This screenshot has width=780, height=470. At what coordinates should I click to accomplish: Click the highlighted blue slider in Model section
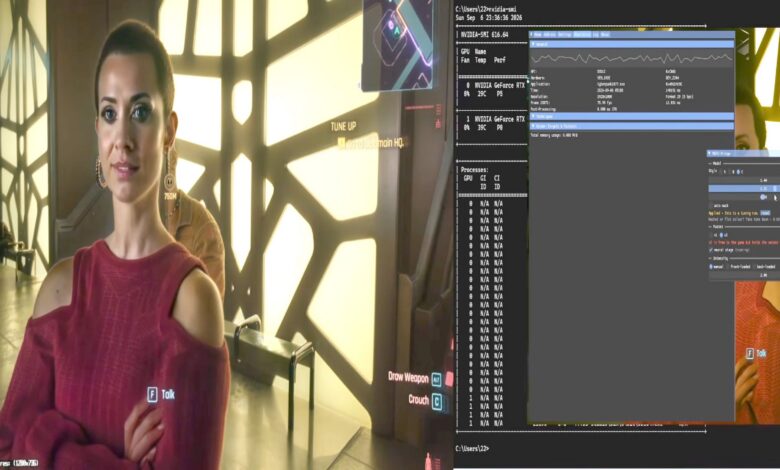(x=744, y=188)
